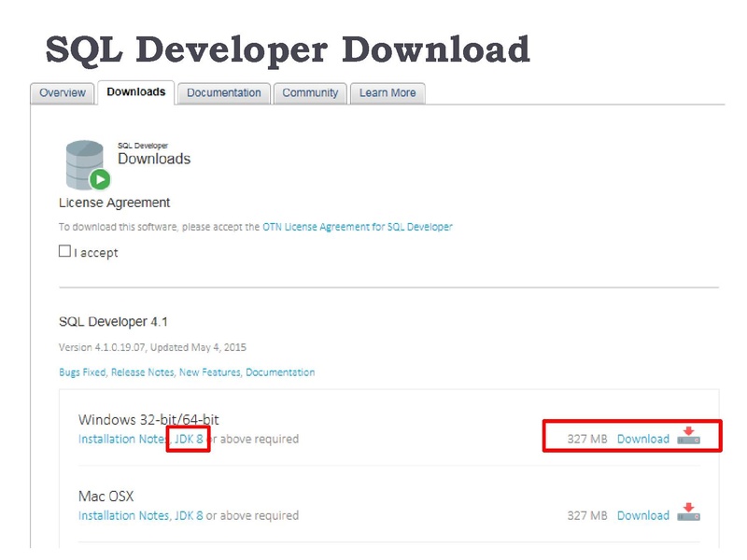Viewport: 747px width, 560px height.
Task: Open Installation Notes for Mac OSX
Action: coord(122,515)
